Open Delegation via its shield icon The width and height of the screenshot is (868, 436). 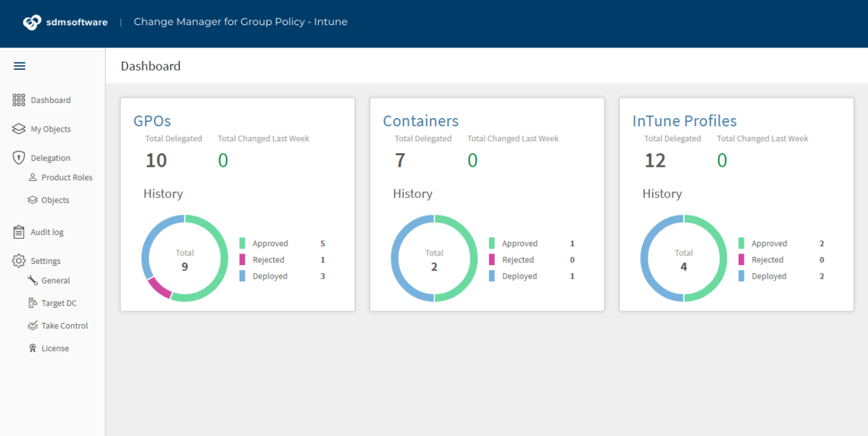18,157
